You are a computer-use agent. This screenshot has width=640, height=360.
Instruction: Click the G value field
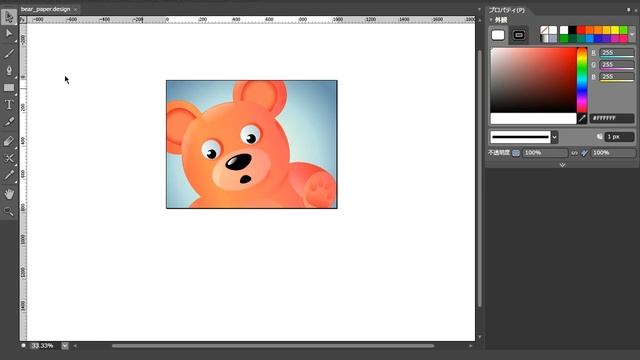point(616,65)
